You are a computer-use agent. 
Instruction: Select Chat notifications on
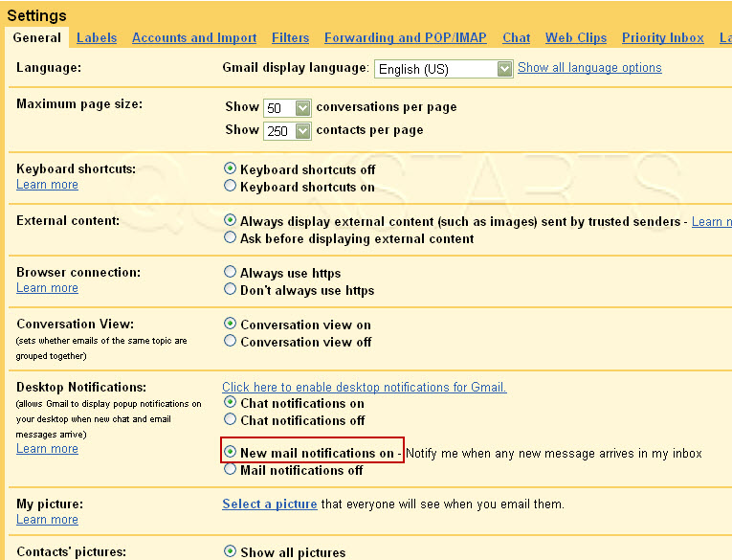click(x=230, y=402)
